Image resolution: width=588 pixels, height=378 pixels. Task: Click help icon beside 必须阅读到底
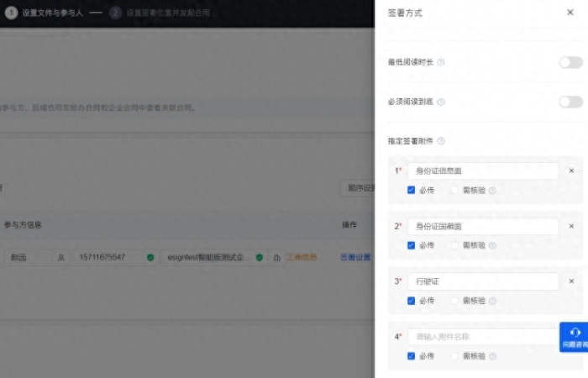click(442, 102)
